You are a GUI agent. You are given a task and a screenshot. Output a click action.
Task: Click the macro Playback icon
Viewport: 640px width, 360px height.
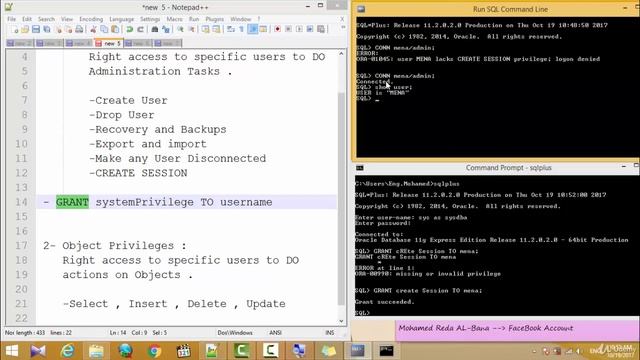click(299, 29)
